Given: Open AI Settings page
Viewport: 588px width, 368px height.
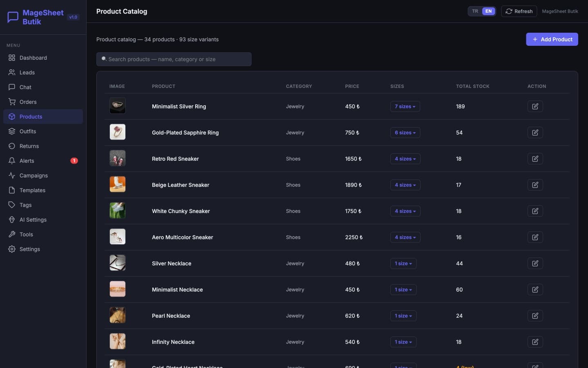Looking at the screenshot, I should [x=43, y=220].
